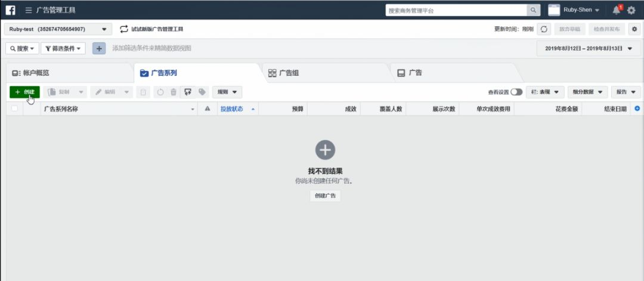
Task: Open the 搜索 dropdown
Action: [x=22, y=48]
